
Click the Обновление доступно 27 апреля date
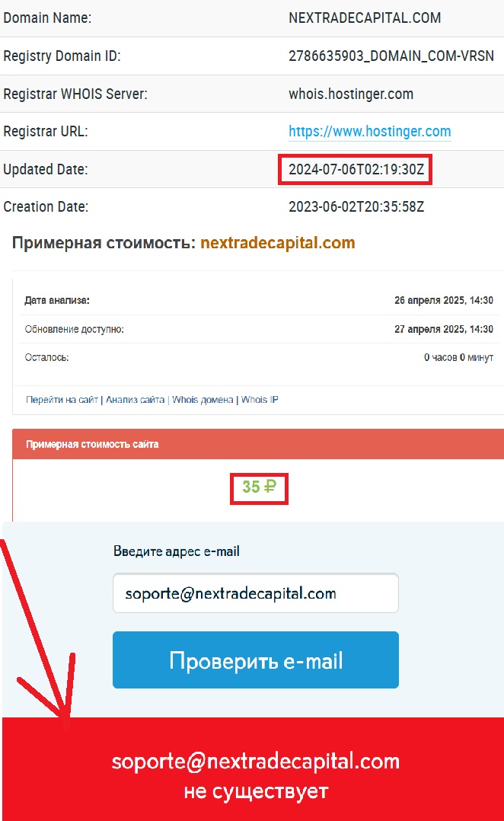(444, 329)
